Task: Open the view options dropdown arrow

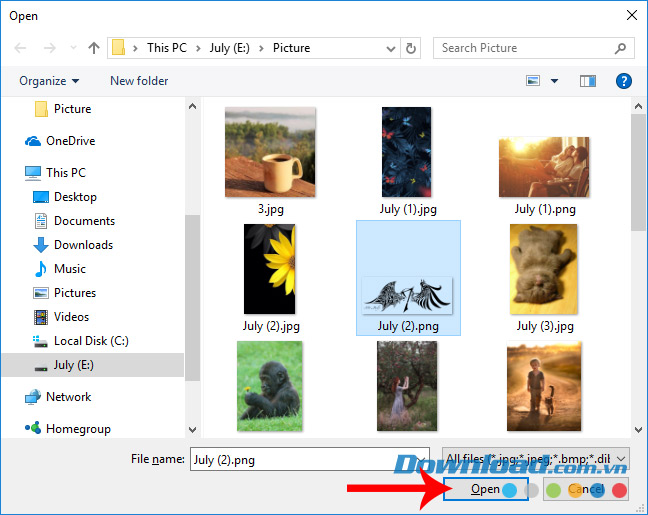Action: click(553, 81)
